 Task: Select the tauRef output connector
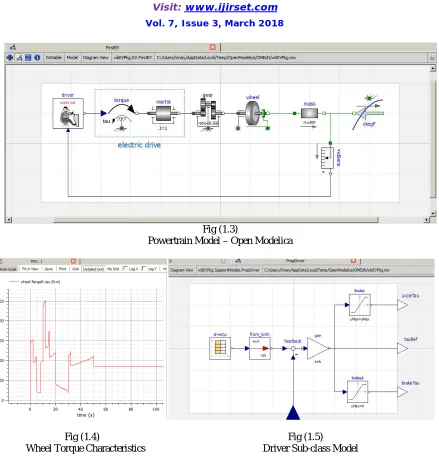click(402, 349)
